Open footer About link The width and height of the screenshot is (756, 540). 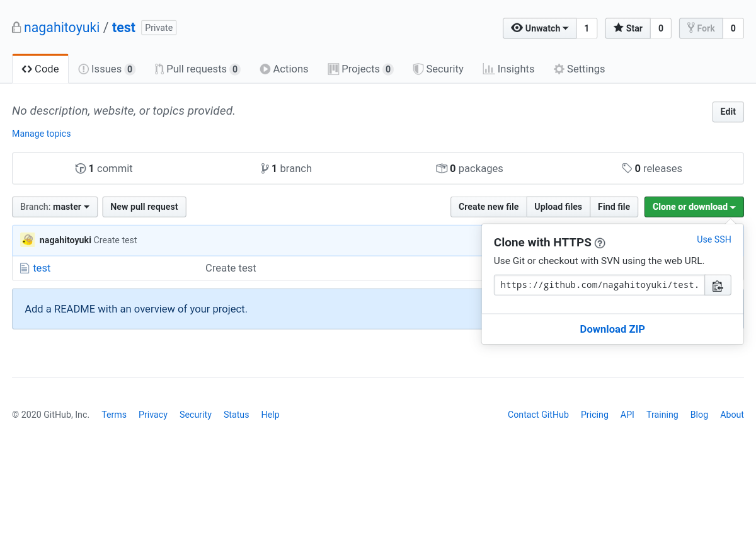(x=732, y=415)
